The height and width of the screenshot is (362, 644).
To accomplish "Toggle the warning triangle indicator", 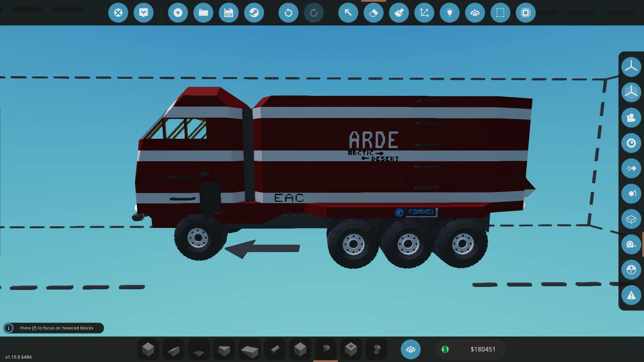I will pos(631,295).
